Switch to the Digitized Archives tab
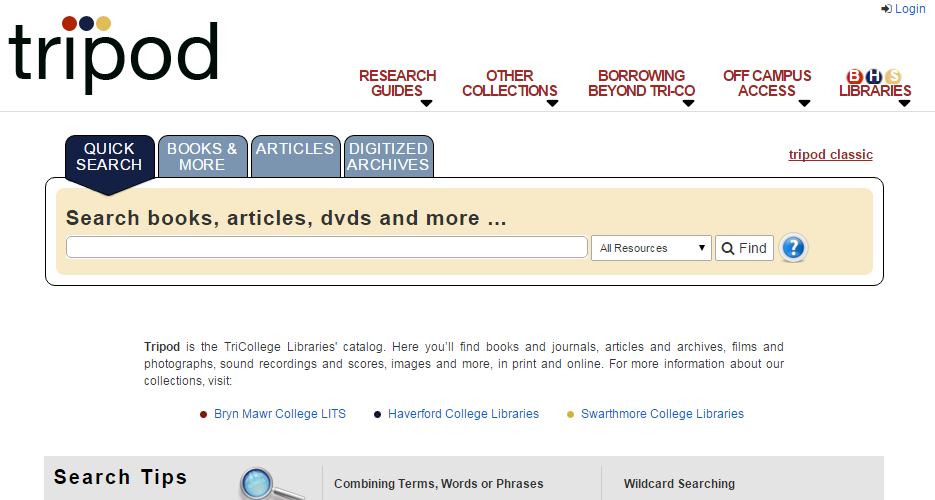 point(388,157)
